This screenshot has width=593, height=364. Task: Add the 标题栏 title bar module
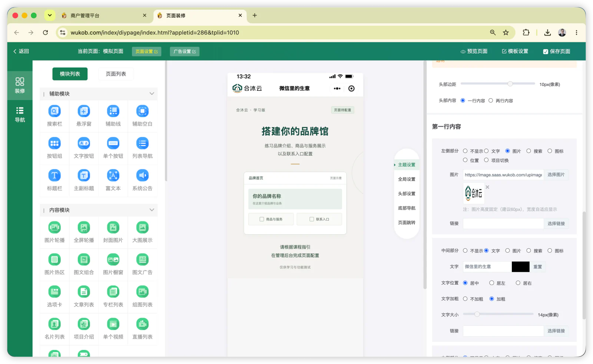(x=54, y=181)
